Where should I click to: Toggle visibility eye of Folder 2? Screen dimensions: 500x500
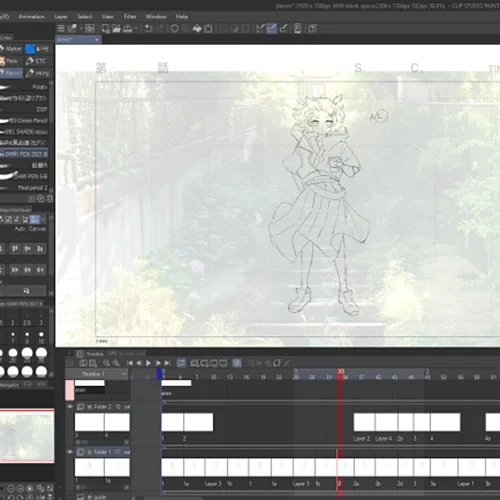70,407
